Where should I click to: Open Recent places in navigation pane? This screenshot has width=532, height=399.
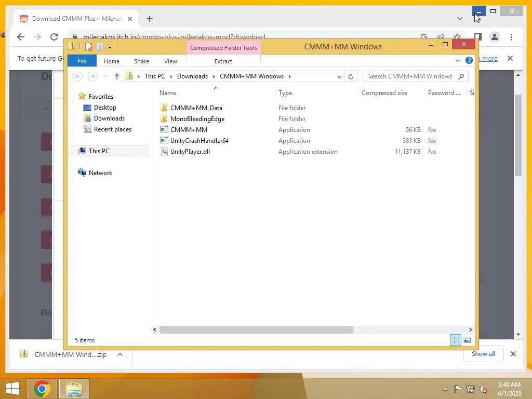tap(112, 129)
